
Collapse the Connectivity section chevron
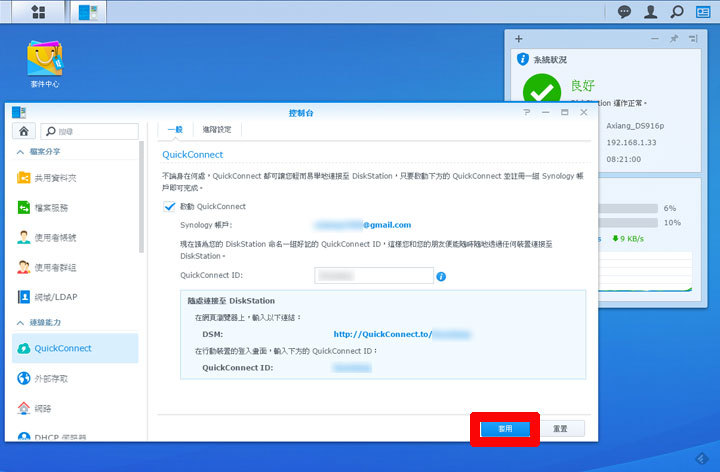20,323
